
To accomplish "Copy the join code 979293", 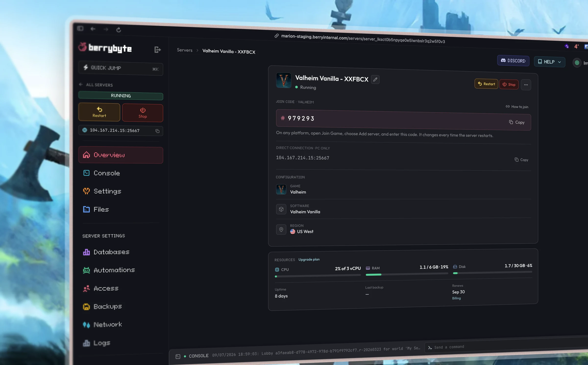I will point(517,122).
